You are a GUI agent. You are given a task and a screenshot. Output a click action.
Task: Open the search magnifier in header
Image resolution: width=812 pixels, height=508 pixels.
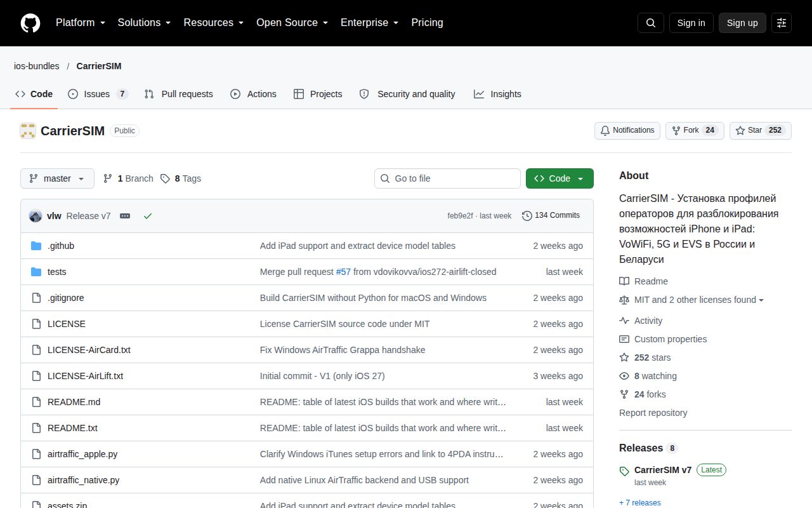coord(651,23)
